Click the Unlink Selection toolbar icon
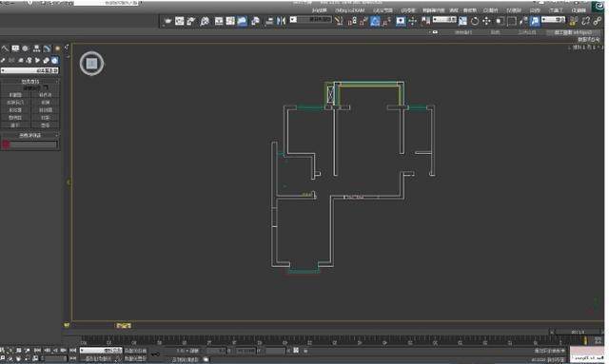Viewport: 609px width, 364px height. point(586,21)
